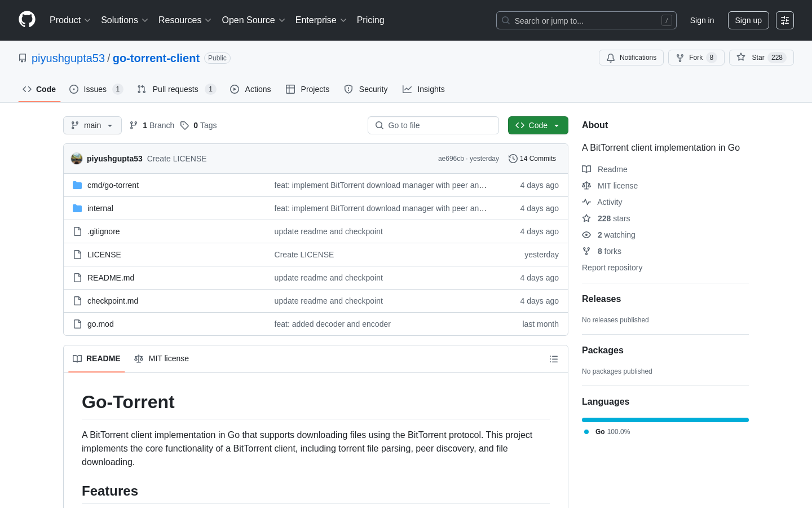Click the tag icon beside 0 Tags
This screenshot has height=508, width=812.
[184, 125]
